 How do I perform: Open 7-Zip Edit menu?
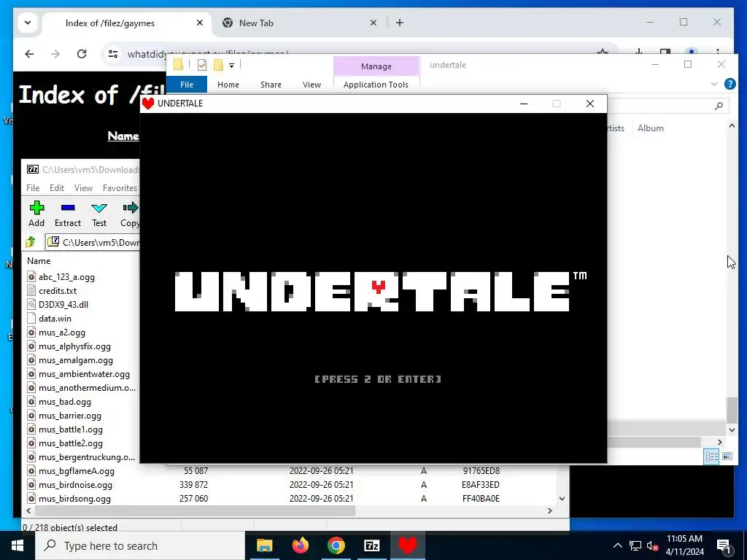pyautogui.click(x=57, y=188)
